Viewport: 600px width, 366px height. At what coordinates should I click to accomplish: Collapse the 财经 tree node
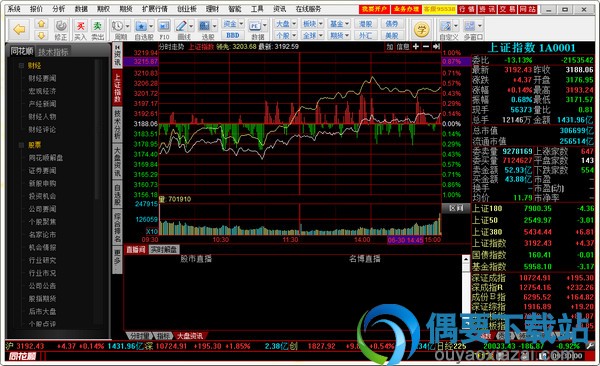coord(21,65)
